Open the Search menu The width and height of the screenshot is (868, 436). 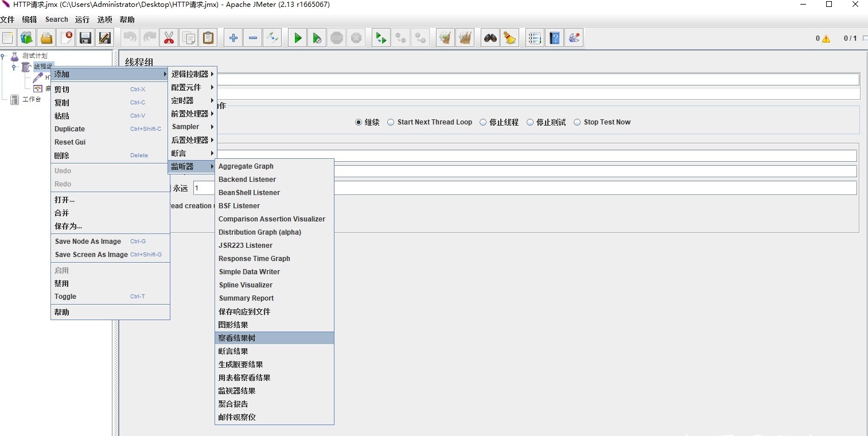point(57,20)
